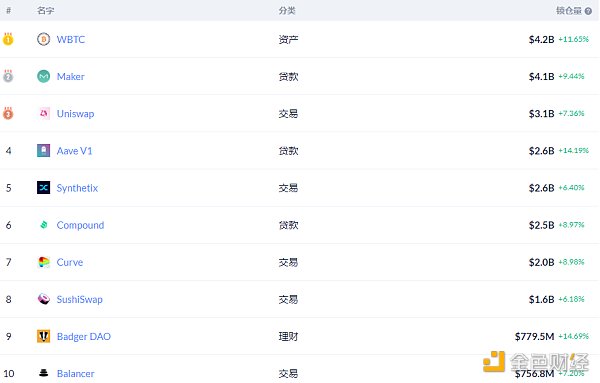The image size is (600, 383).
Task: Click the Curve rainbow logo icon
Action: point(44,262)
